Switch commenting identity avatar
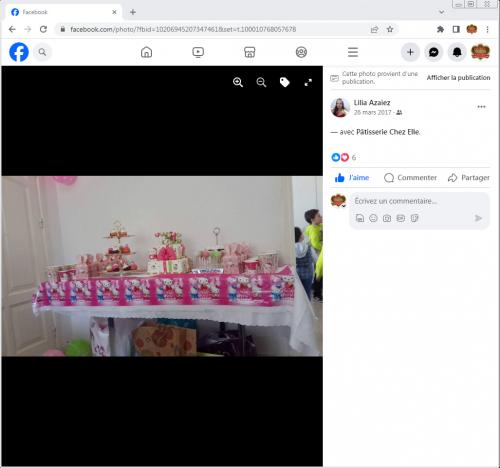Image resolution: width=500 pixels, height=468 pixels. point(338,201)
